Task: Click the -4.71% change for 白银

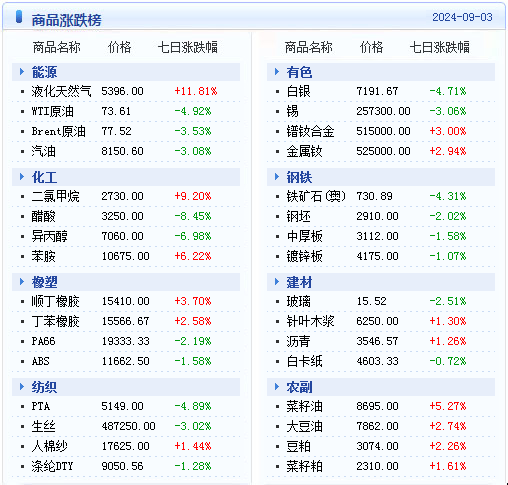Action: coord(448,91)
